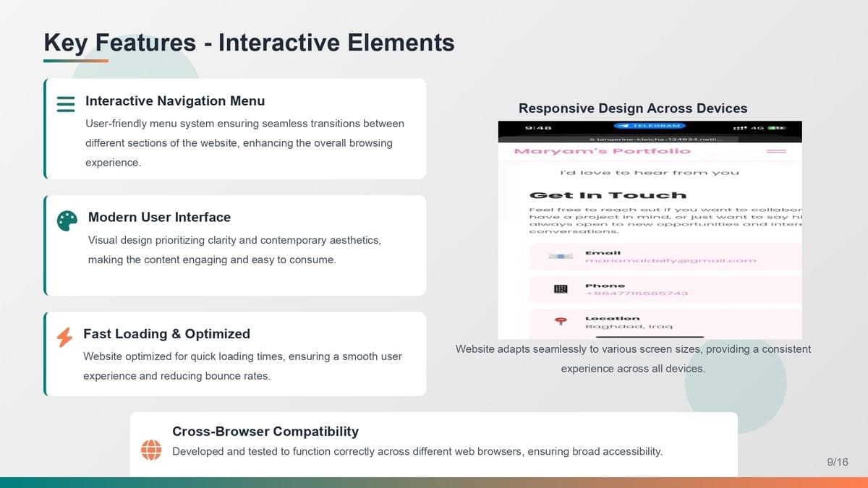Image resolution: width=868 pixels, height=488 pixels.
Task: Click the Key Features - Interactive Elements slide title
Action: (250, 43)
